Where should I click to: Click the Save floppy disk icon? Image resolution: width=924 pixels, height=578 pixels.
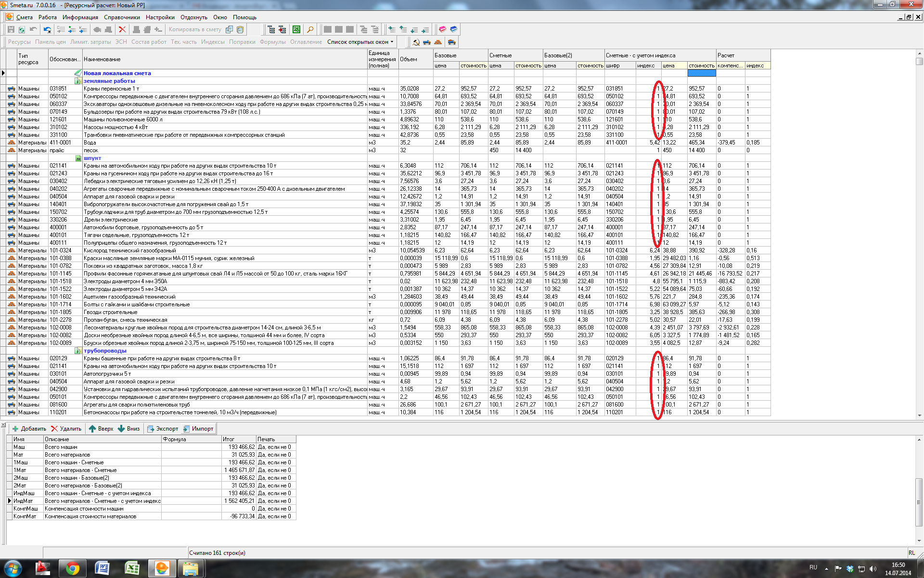click(x=11, y=29)
